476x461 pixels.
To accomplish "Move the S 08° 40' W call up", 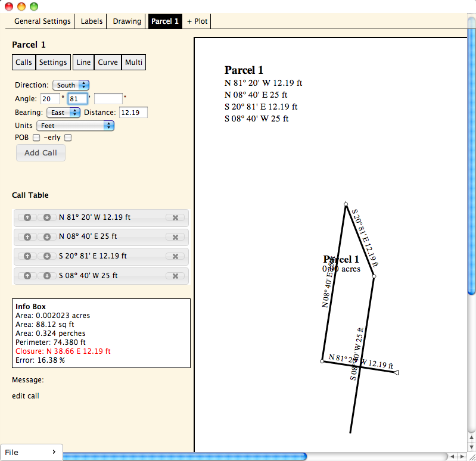I will (x=27, y=276).
